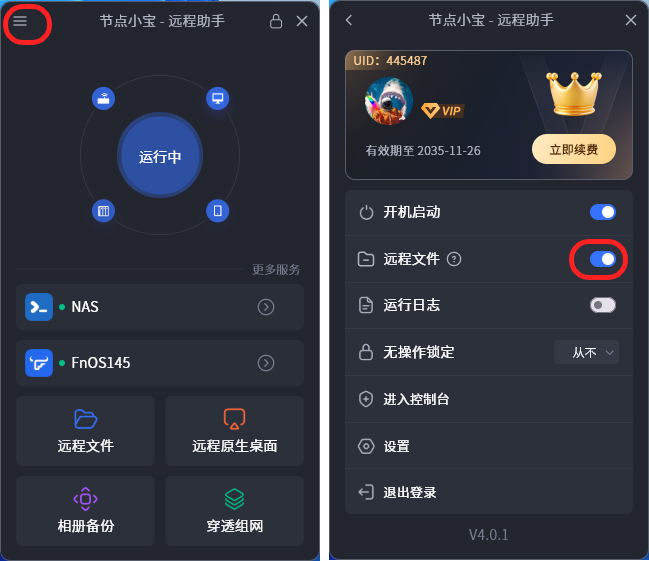649x561 pixels.
Task: Turn off the 远程文件 switch
Action: 603,259
